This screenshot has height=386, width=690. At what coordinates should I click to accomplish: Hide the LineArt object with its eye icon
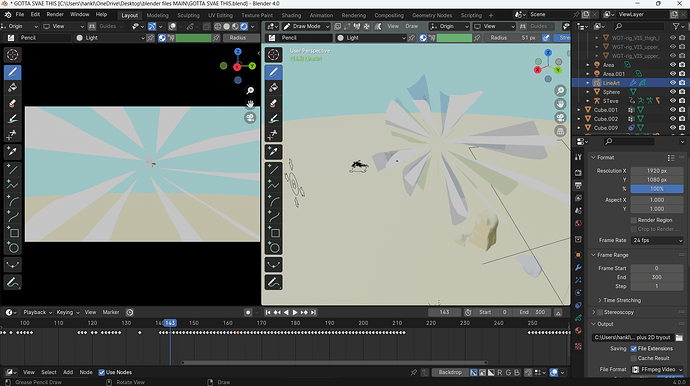(673, 83)
